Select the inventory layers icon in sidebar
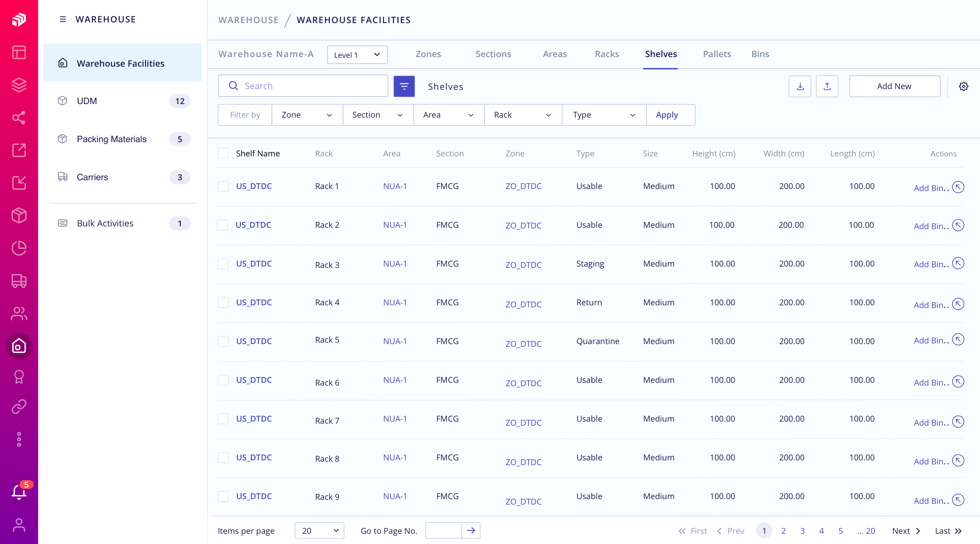 (19, 84)
